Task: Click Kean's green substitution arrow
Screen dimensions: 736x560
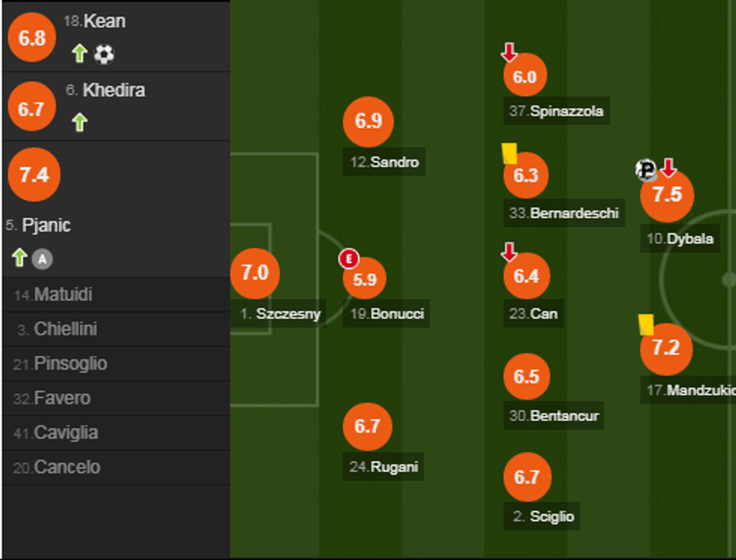Action: (80, 53)
